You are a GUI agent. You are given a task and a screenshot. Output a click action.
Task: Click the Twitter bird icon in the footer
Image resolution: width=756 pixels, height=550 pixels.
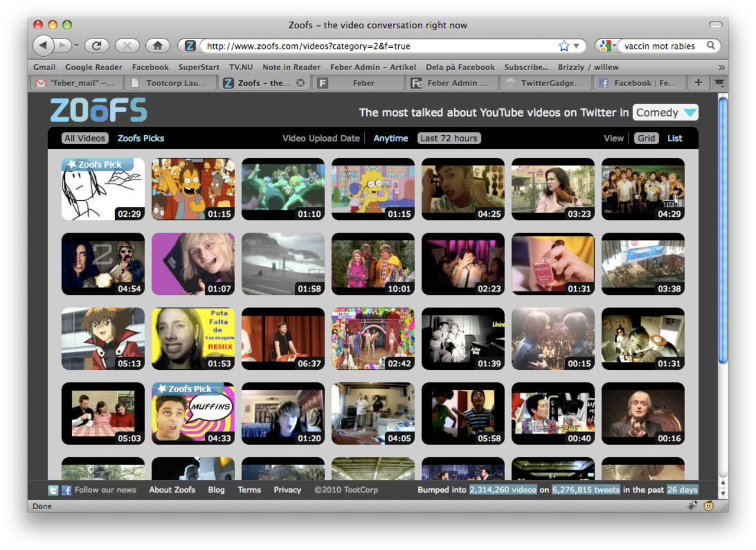52,490
